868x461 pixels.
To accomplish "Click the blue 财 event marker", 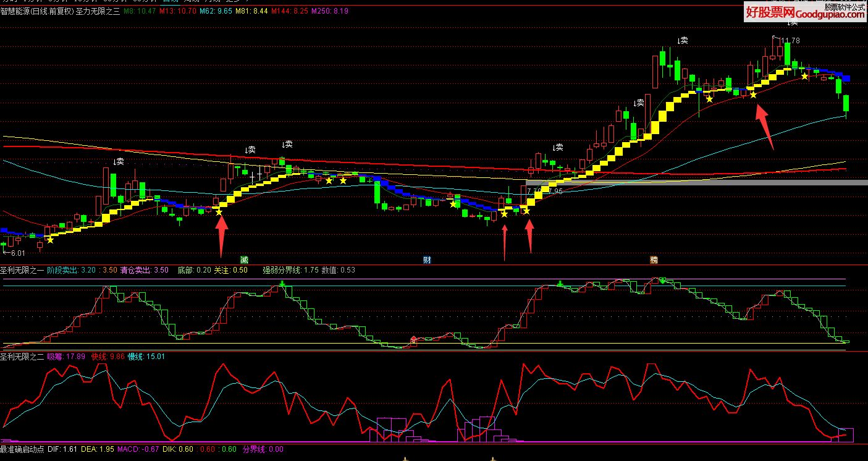I will 427,260.
